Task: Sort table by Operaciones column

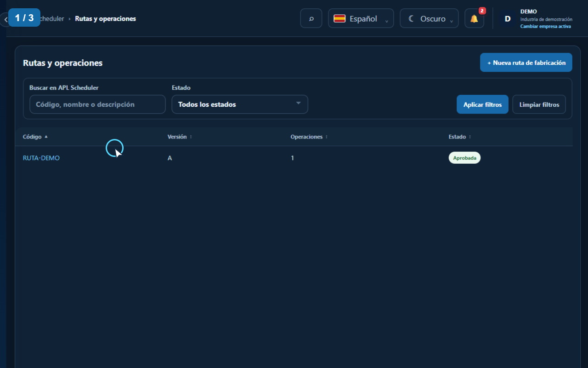Action: [x=309, y=137]
